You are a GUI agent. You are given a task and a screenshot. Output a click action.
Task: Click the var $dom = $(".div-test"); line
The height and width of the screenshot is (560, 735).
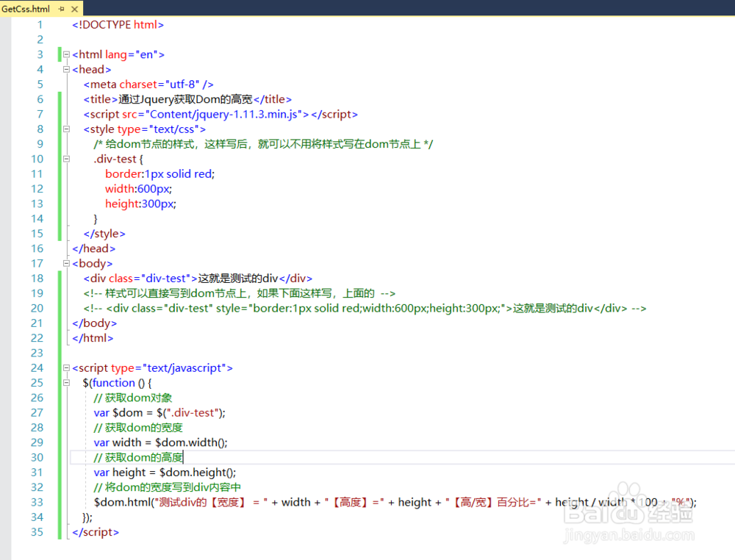[159, 413]
